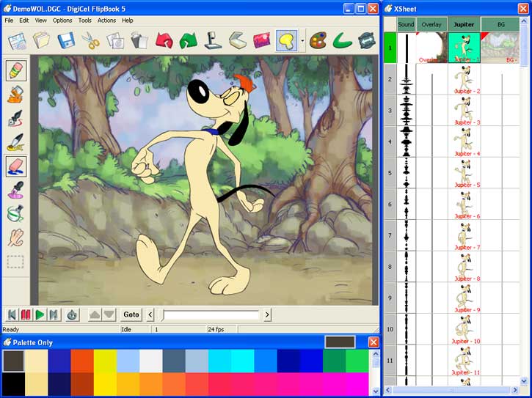Select the hand pan tool

(x=15, y=237)
